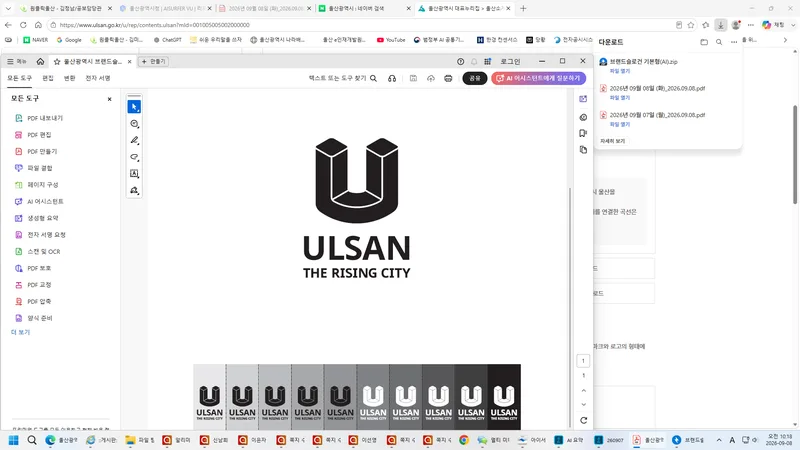
Task: Switch to the 모든 도구 tab
Action: tap(19, 78)
